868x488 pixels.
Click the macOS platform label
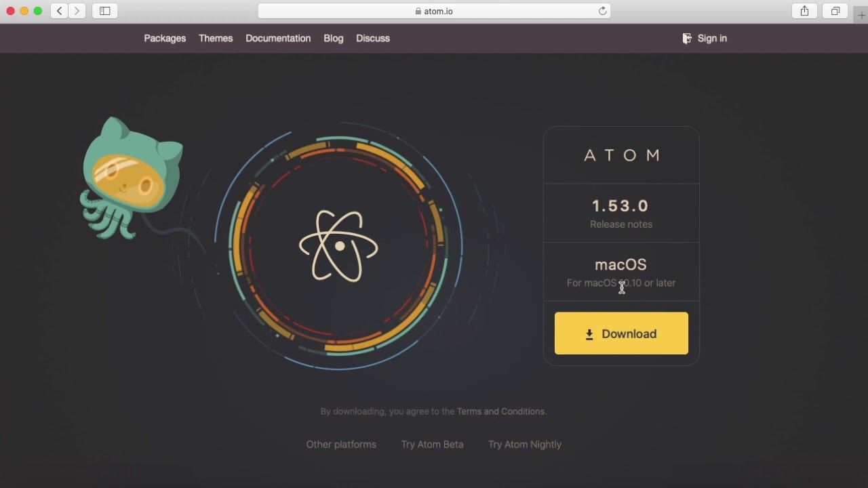point(620,265)
